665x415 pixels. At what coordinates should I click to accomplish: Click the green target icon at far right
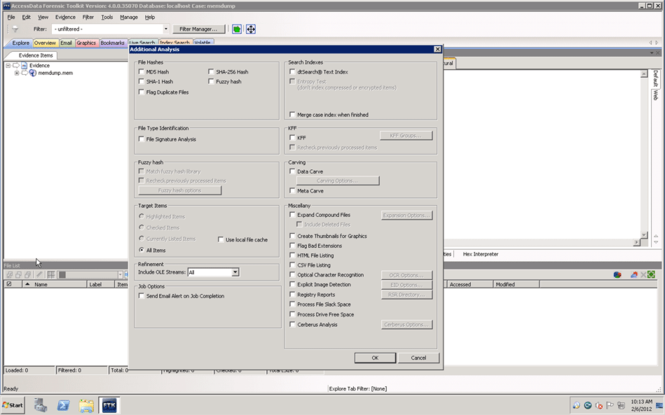(651, 275)
